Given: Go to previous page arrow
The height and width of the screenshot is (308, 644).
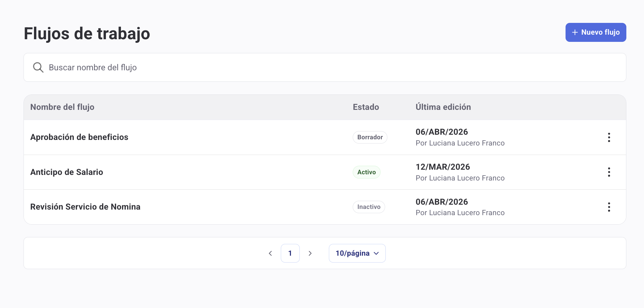Looking at the screenshot, I should (x=270, y=253).
